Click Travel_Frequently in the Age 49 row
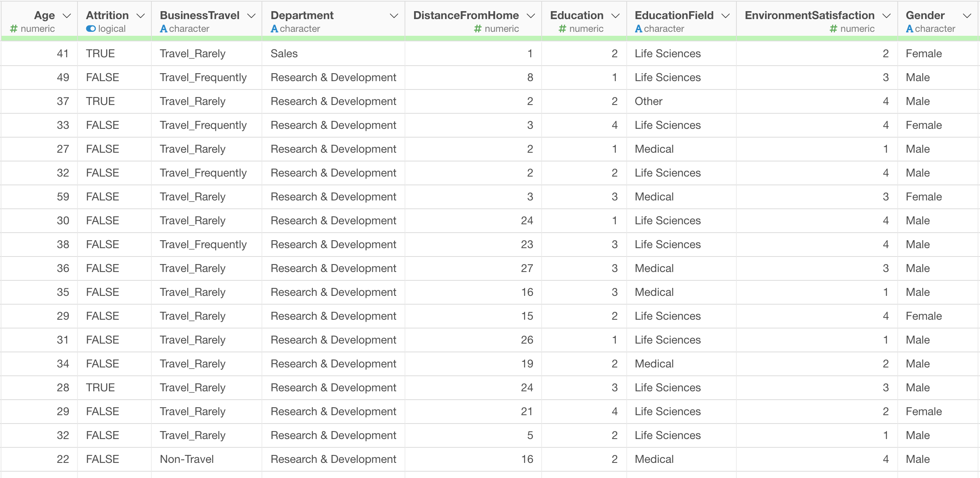 (x=207, y=78)
